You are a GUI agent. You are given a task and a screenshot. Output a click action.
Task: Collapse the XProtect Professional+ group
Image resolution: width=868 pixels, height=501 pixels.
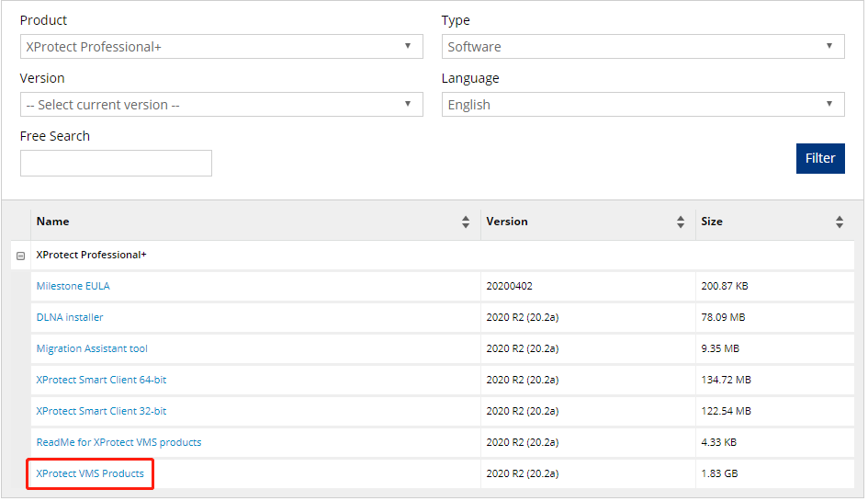click(20, 256)
